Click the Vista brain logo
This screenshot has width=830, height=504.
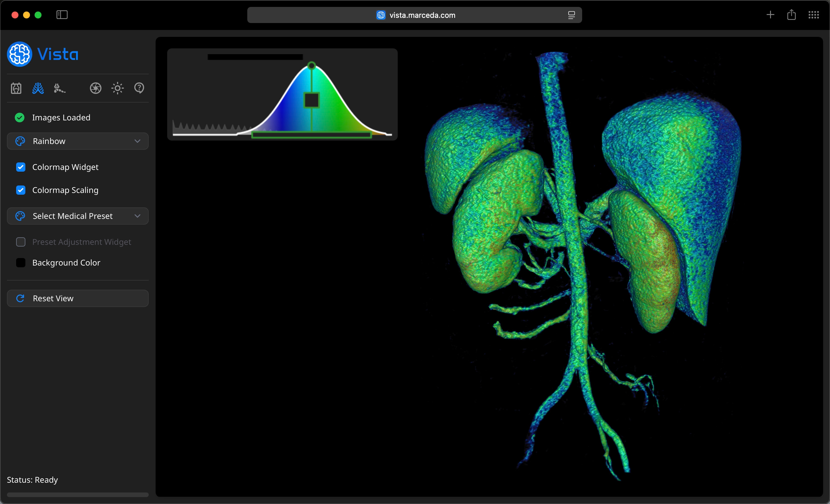click(x=20, y=54)
